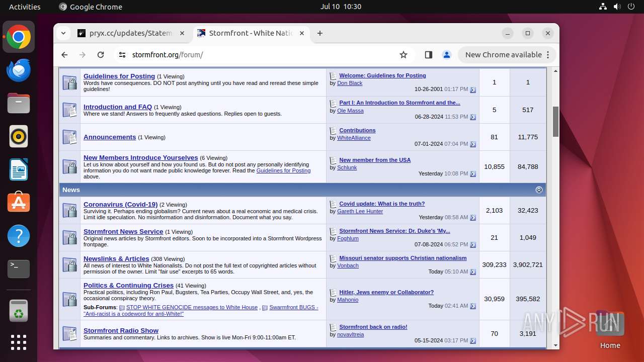644x362 pixels.
Task: Open the Coronavirus (Covid-19) forum
Action: (121, 205)
